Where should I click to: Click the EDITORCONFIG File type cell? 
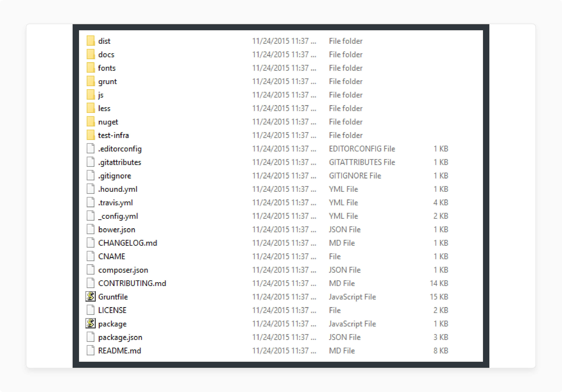click(x=362, y=148)
